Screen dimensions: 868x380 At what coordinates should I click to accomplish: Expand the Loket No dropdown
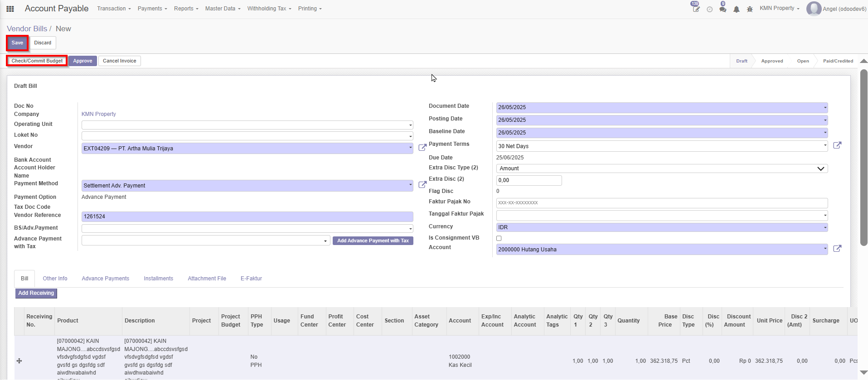tap(247, 136)
